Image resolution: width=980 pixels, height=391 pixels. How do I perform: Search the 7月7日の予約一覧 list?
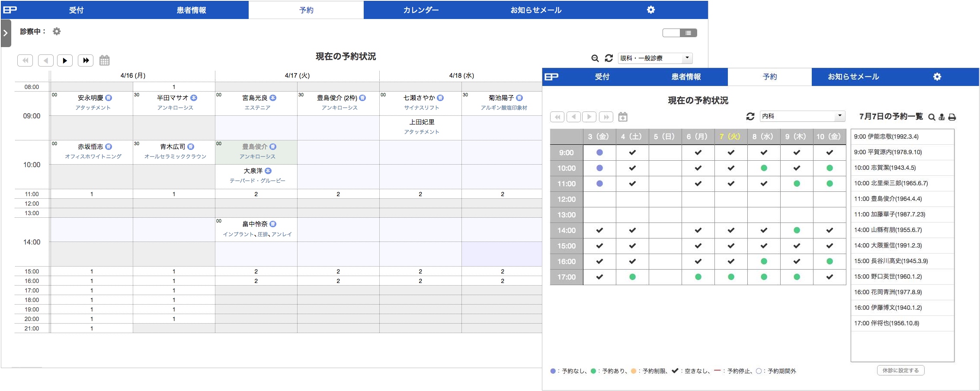click(932, 117)
